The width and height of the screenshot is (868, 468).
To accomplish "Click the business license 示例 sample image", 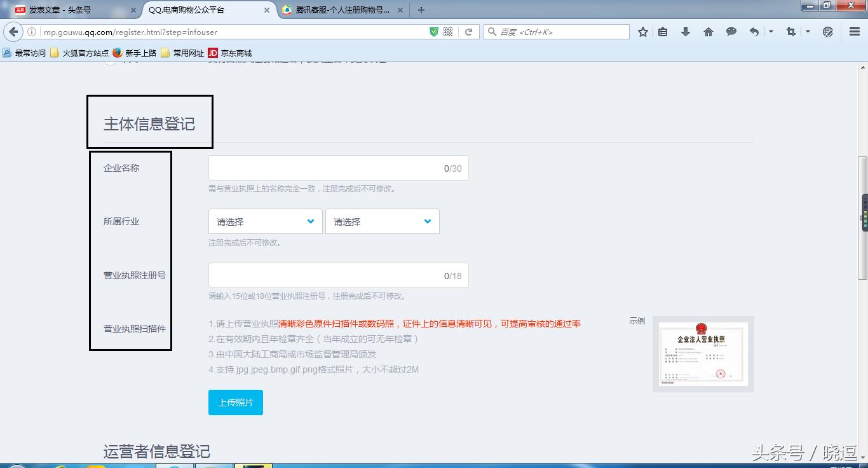I will (703, 354).
